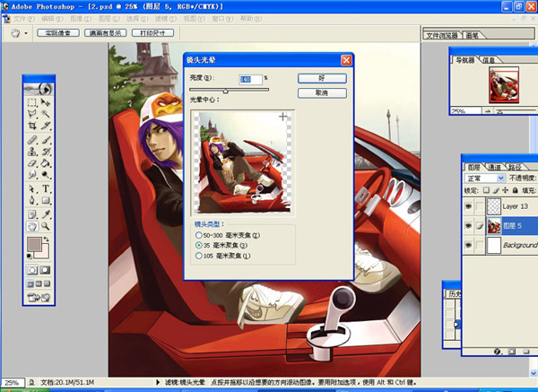Click 打印尺寸 in options bar
This screenshot has width=538, height=392.
(152, 33)
